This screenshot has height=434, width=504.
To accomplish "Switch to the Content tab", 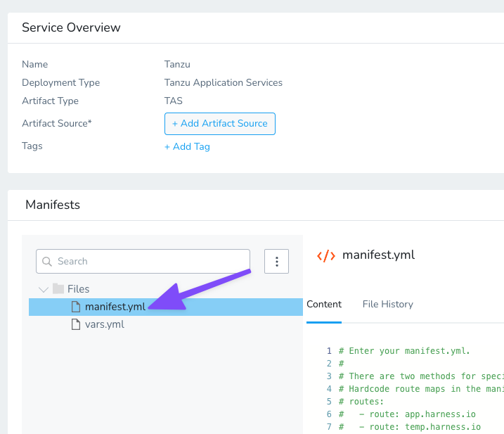I will [324, 304].
